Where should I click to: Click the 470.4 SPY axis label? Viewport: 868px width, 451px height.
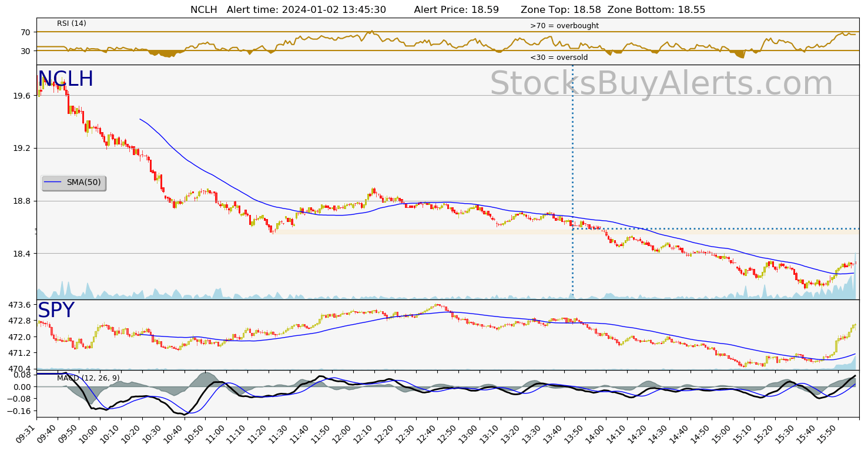click(20, 369)
